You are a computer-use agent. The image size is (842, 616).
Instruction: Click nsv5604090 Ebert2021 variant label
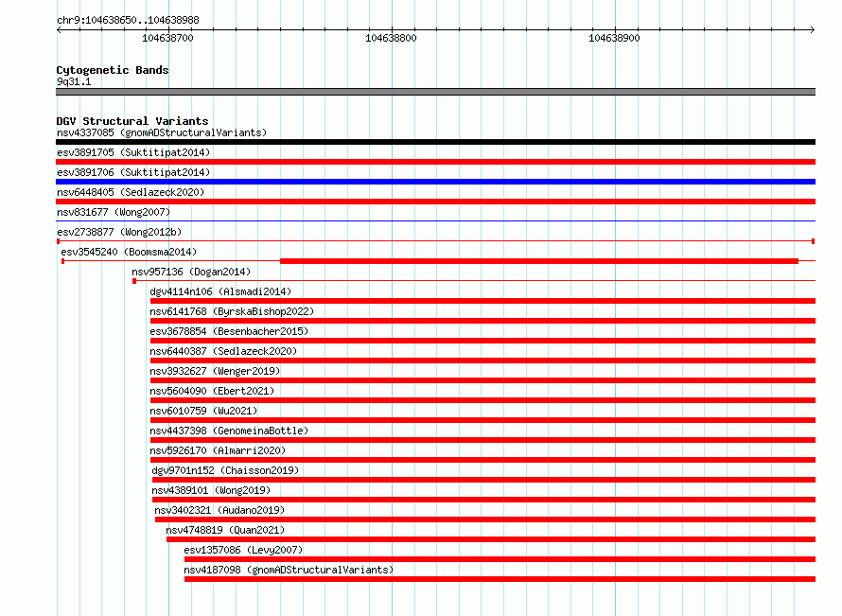tap(212, 391)
